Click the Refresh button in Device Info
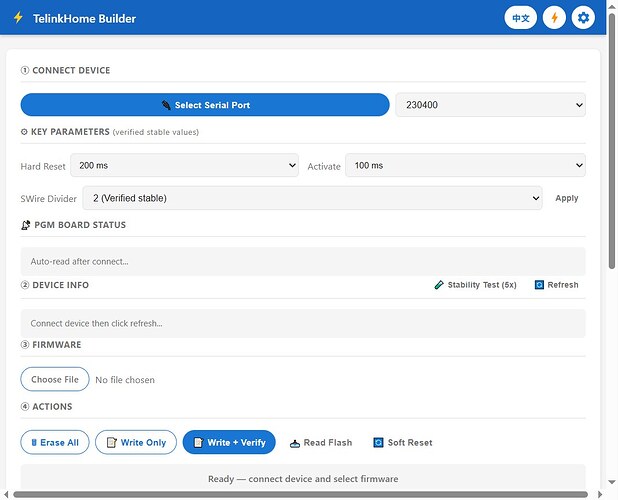 point(557,285)
